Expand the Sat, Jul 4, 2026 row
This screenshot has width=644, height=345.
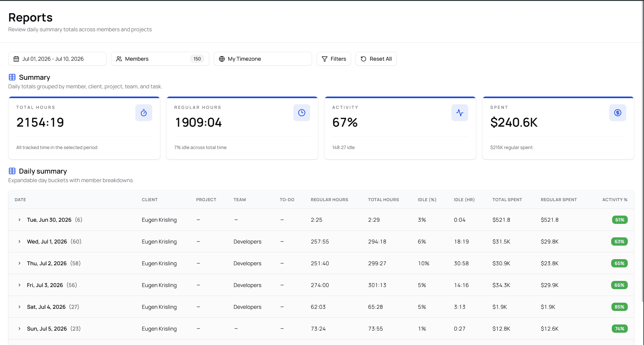[19, 307]
